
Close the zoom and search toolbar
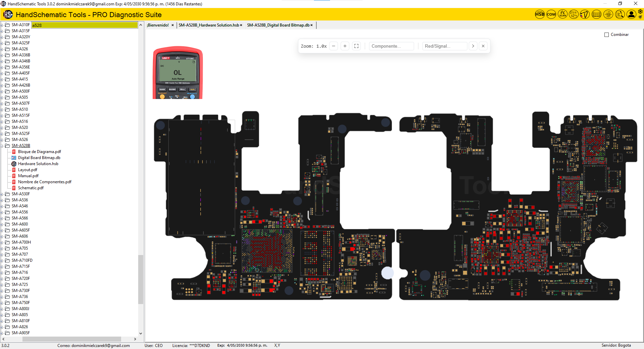(x=483, y=46)
